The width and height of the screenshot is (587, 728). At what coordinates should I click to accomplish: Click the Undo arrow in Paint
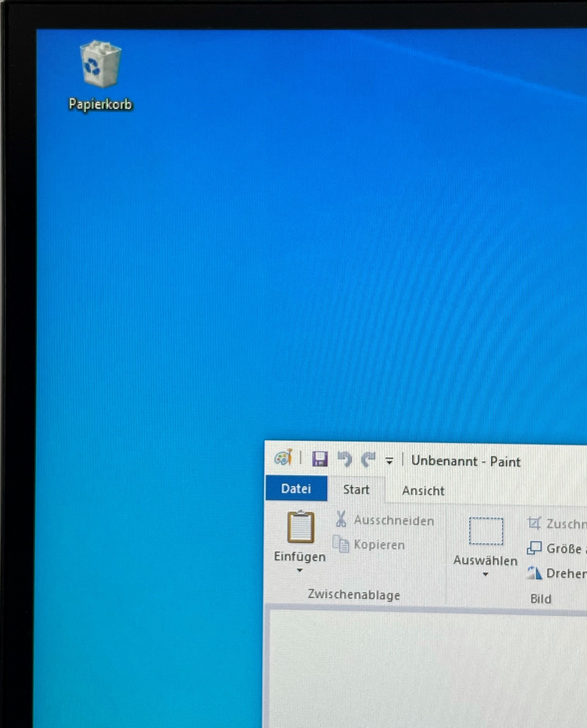345,459
